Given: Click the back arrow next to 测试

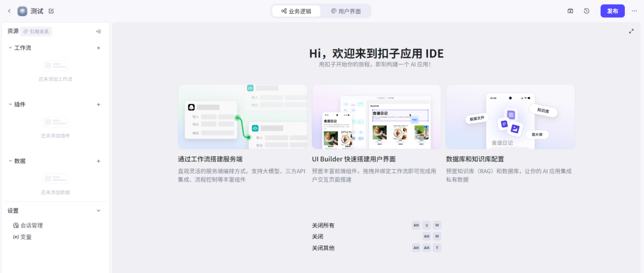Looking at the screenshot, I should tap(9, 11).
